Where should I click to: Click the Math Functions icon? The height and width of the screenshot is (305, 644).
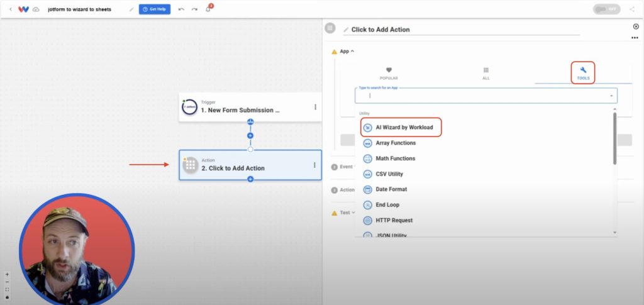click(x=367, y=158)
